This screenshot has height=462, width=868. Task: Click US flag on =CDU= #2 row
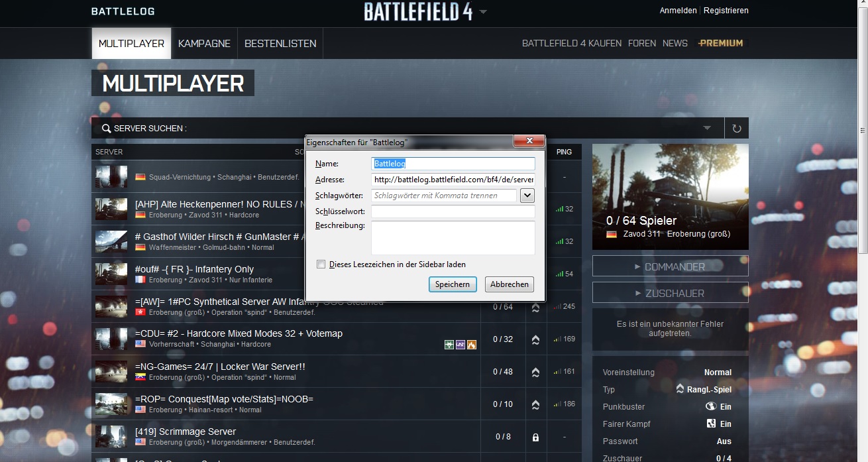(x=140, y=345)
